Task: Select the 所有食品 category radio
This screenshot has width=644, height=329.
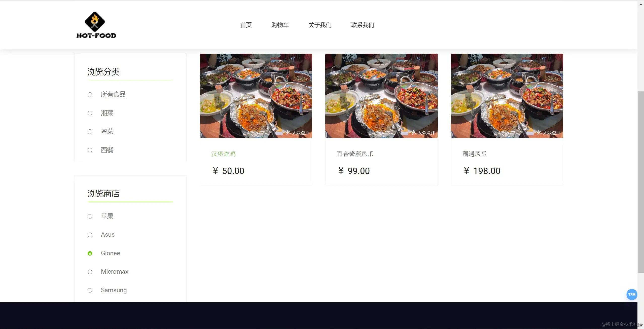Action: click(90, 95)
